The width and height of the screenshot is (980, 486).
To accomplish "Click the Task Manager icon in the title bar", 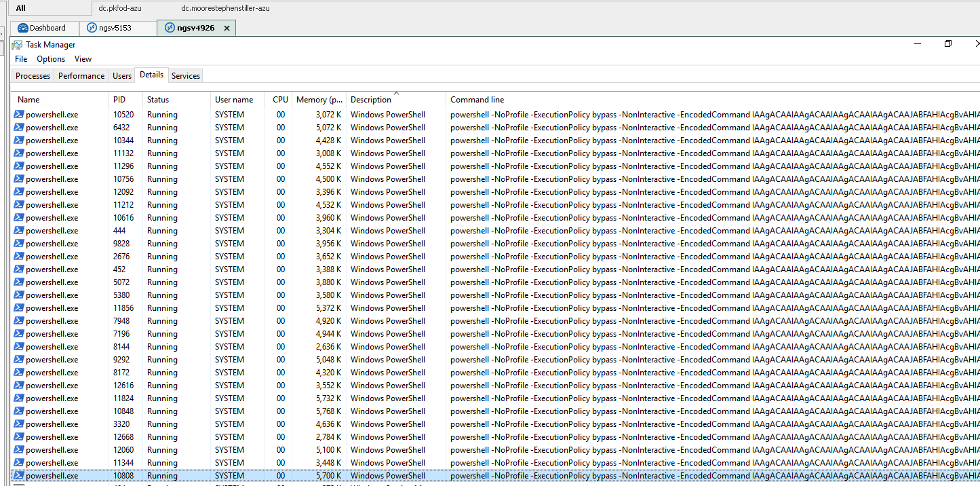I will click(x=17, y=44).
